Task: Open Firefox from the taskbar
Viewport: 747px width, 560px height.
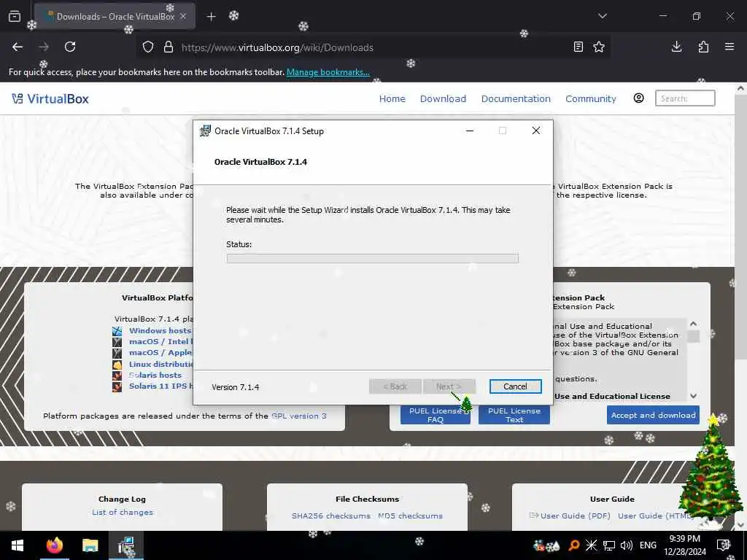Action: pos(54,545)
